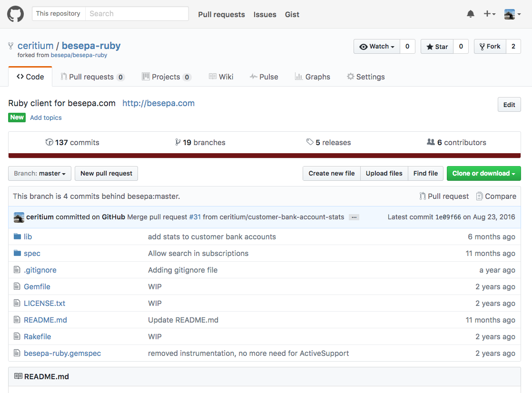
Task: Click the Add topics link
Action: pyautogui.click(x=46, y=118)
